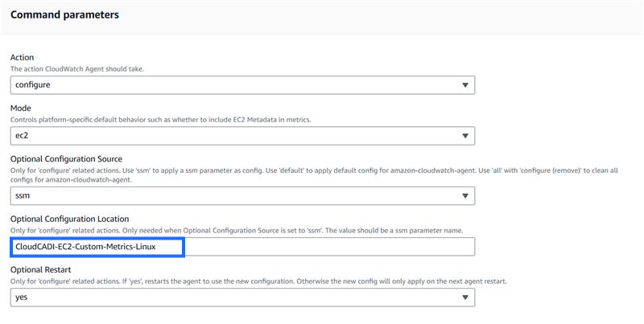Click the arrow on the Configuration Source dropdown
Screen dimensions: 644x324
465,196
